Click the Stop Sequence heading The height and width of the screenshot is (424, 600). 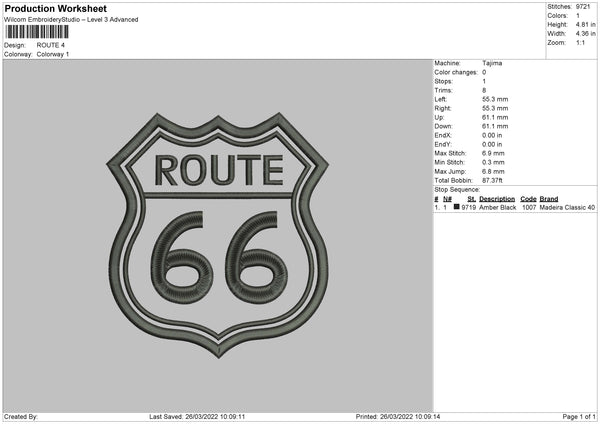(x=457, y=190)
